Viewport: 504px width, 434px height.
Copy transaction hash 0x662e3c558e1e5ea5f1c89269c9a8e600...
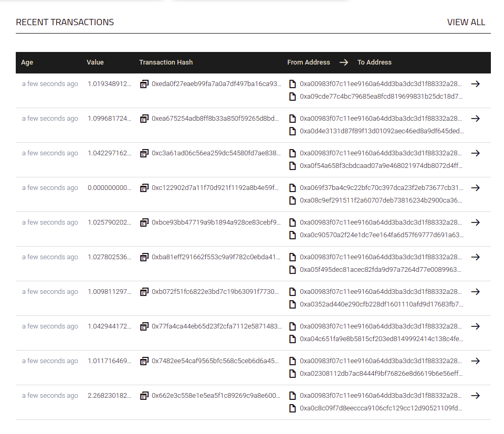coord(144,396)
